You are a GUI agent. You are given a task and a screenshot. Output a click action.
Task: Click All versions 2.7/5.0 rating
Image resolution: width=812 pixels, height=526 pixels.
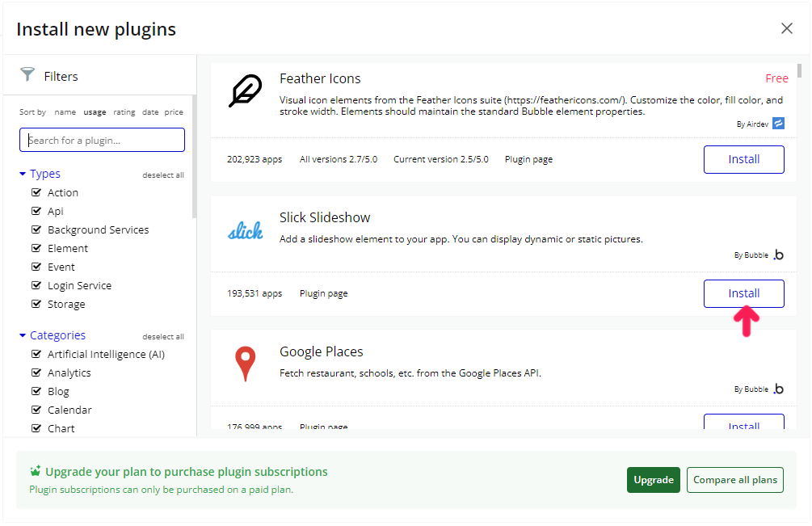tap(339, 159)
